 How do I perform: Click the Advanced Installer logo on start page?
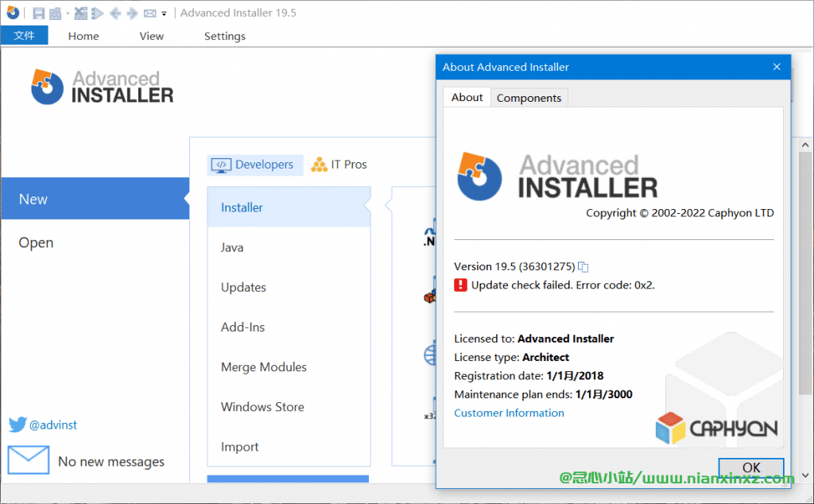pyautogui.click(x=103, y=87)
